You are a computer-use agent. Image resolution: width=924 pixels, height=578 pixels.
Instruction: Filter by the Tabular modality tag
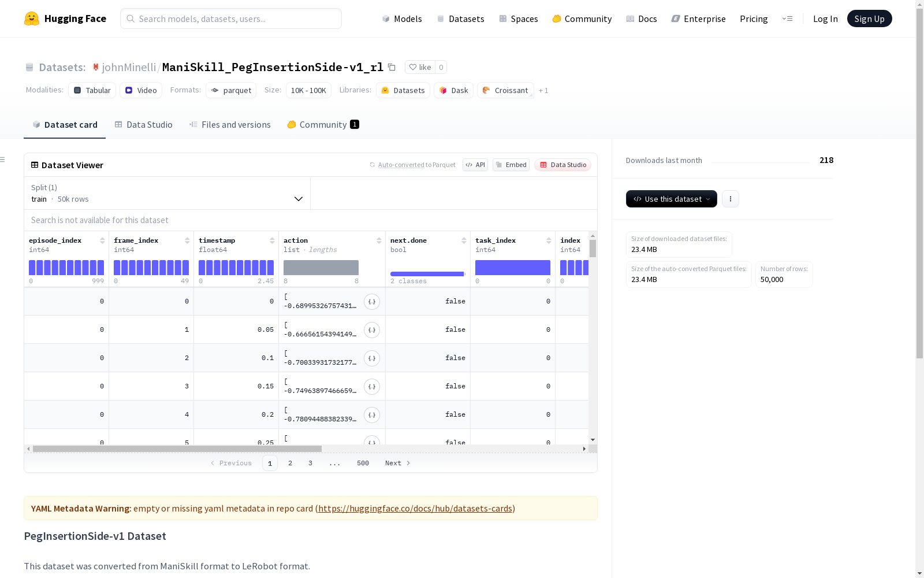pyautogui.click(x=92, y=90)
